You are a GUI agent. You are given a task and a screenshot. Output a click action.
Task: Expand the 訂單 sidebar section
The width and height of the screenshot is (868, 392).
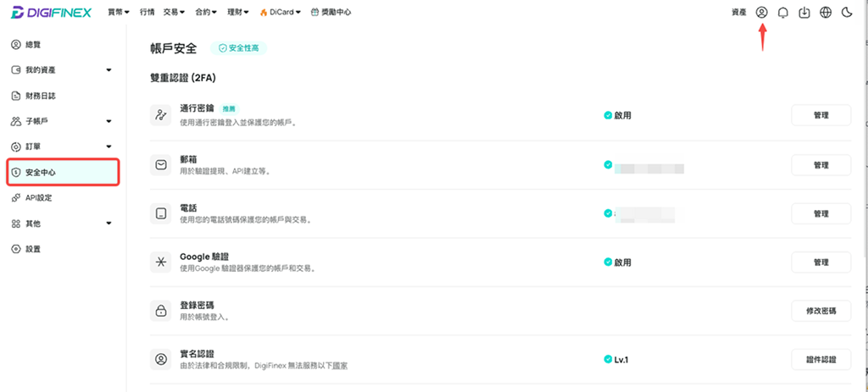pos(62,146)
